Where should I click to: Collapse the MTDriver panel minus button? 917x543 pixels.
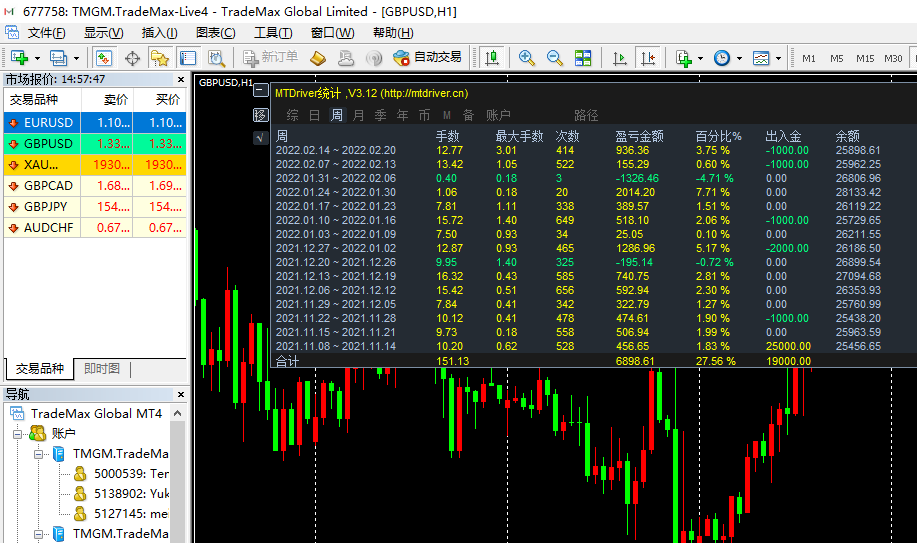(261, 90)
